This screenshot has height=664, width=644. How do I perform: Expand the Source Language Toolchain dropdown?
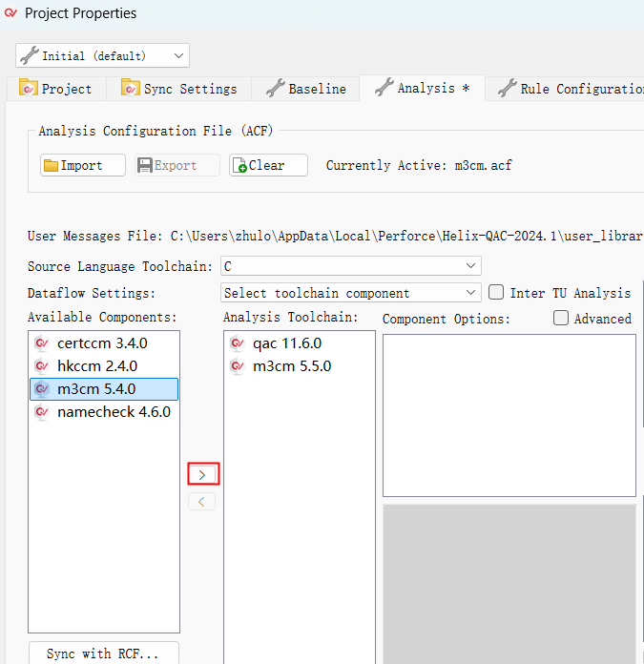click(x=350, y=266)
